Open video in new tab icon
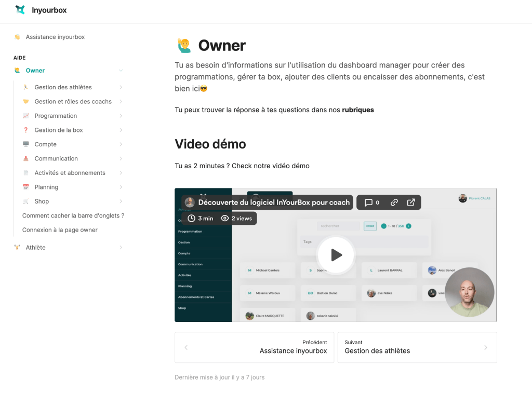This screenshot has height=393, width=532. [411, 202]
